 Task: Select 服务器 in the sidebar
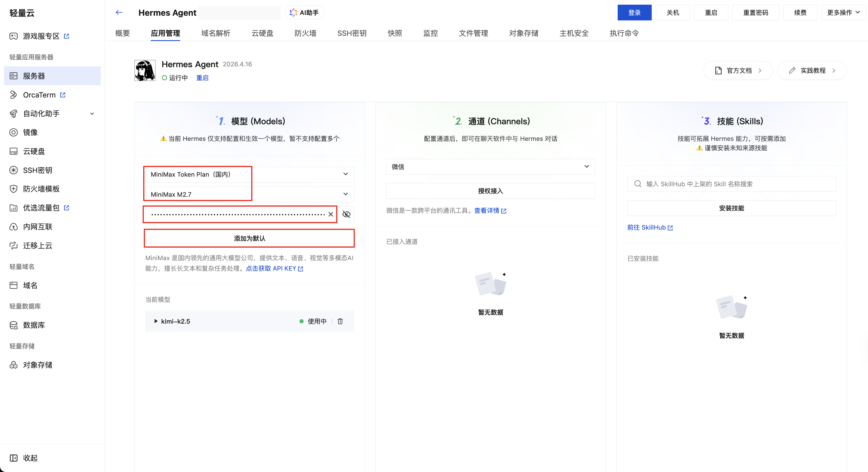click(x=52, y=76)
